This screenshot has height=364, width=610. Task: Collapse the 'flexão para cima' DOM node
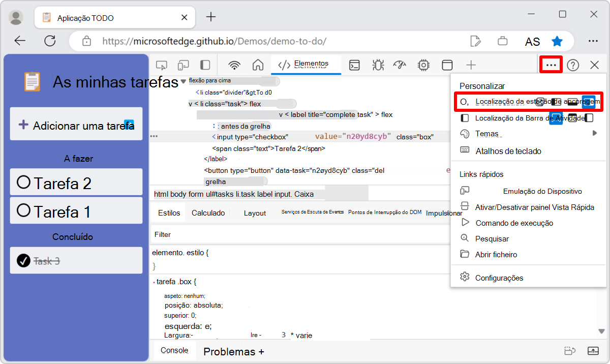[184, 81]
